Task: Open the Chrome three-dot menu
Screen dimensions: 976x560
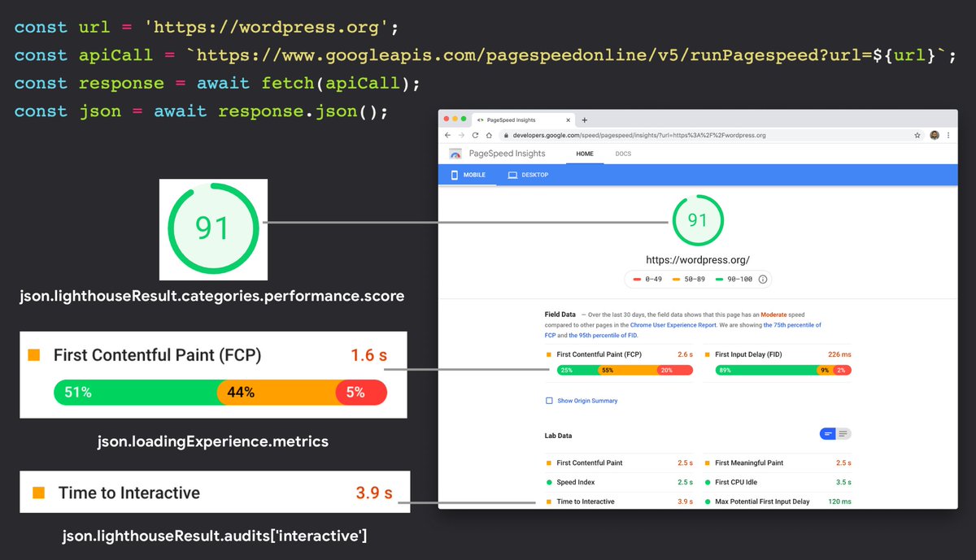Action: (948, 136)
